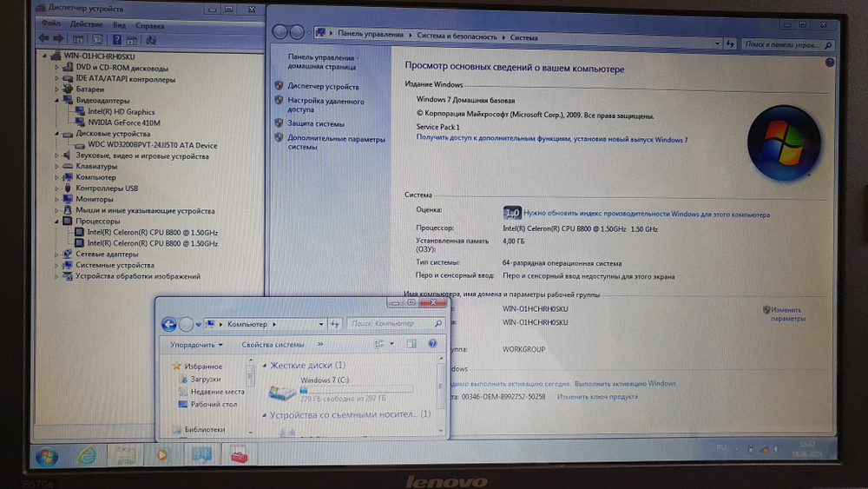
Task: Open Защита системы link
Action: pyautogui.click(x=316, y=123)
